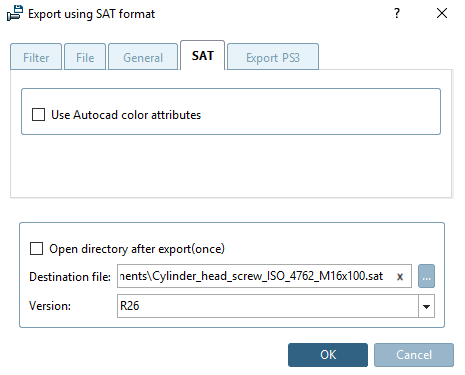Clear the destination file path with the x icon
The height and width of the screenshot is (375, 465).
[x=400, y=276]
